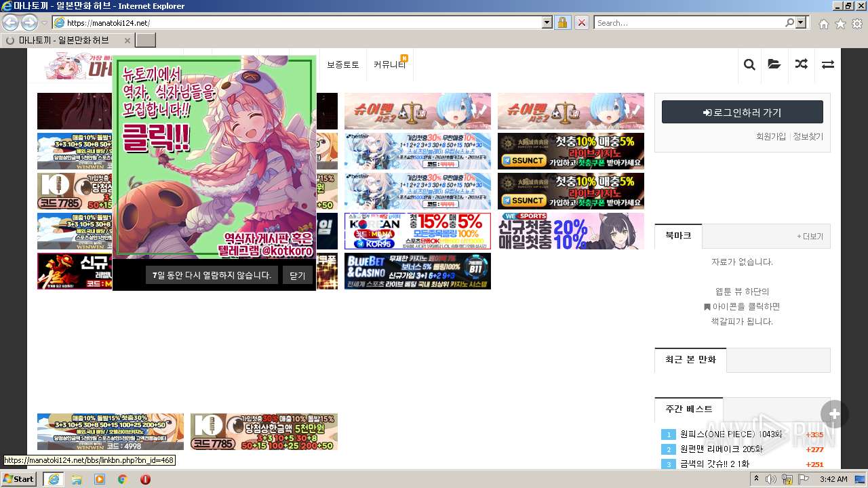
Task: Click the upper betfair banner
Action: [x=417, y=151]
